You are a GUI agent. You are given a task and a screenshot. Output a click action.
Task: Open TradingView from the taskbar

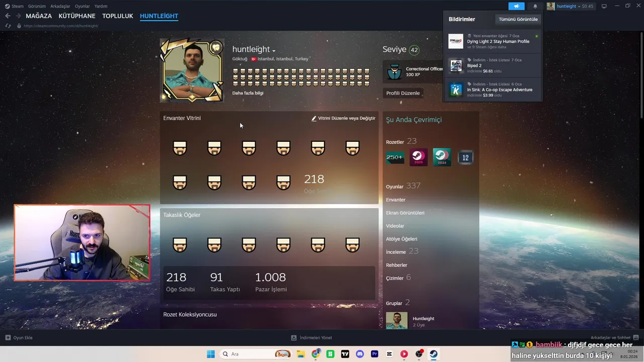345,354
